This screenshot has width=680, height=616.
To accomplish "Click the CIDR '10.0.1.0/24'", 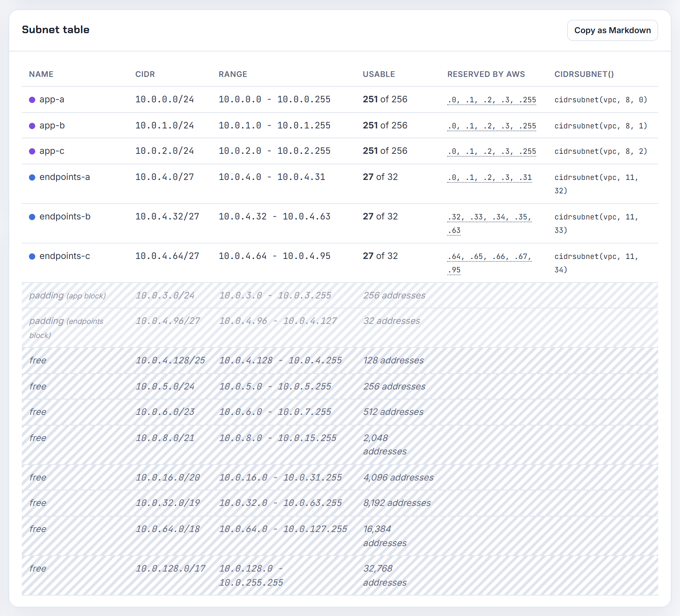I will 165,126.
